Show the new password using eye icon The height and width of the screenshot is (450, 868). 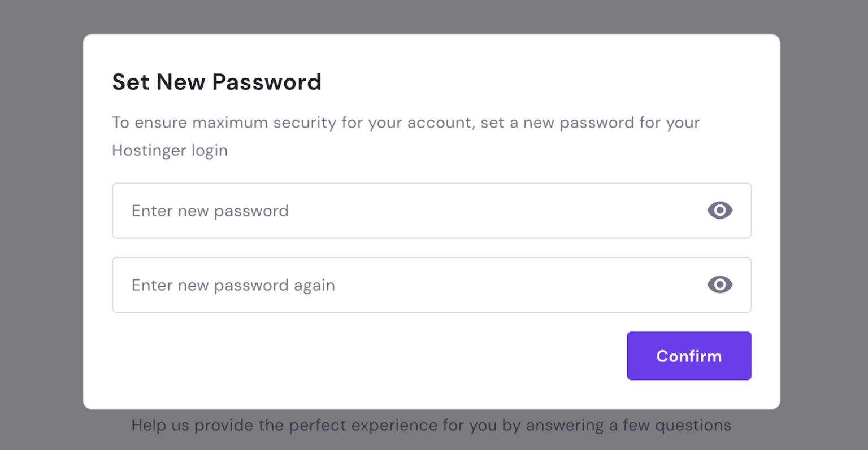point(719,211)
